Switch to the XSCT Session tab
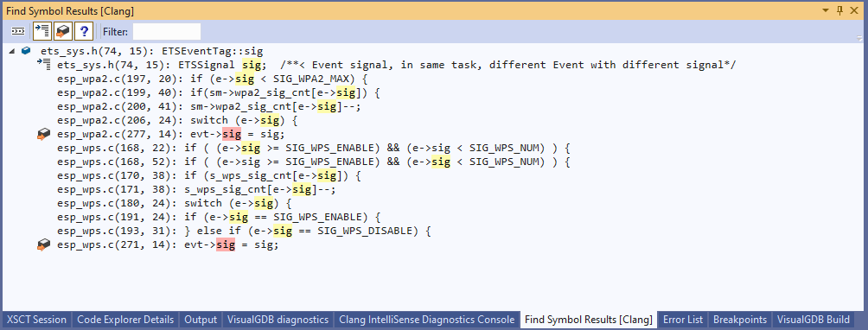The height and width of the screenshot is (330, 868). [37, 320]
